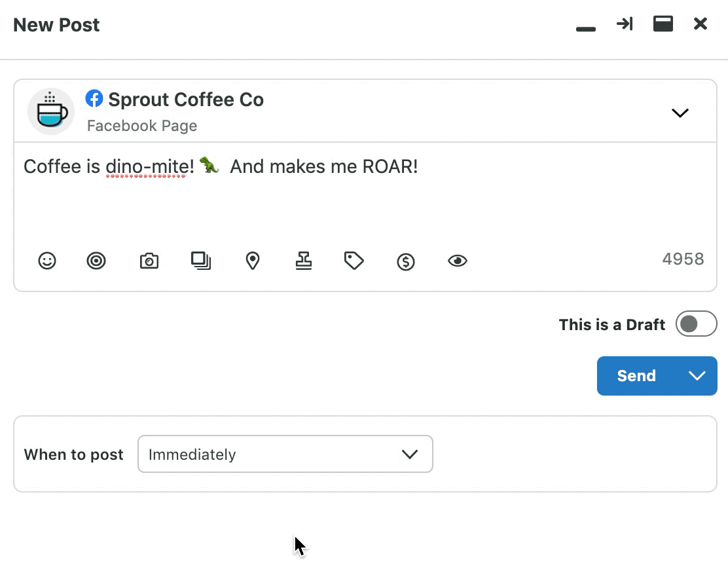
Task: Click the Sprout Coffee Co profile avatar
Action: pyautogui.click(x=50, y=111)
